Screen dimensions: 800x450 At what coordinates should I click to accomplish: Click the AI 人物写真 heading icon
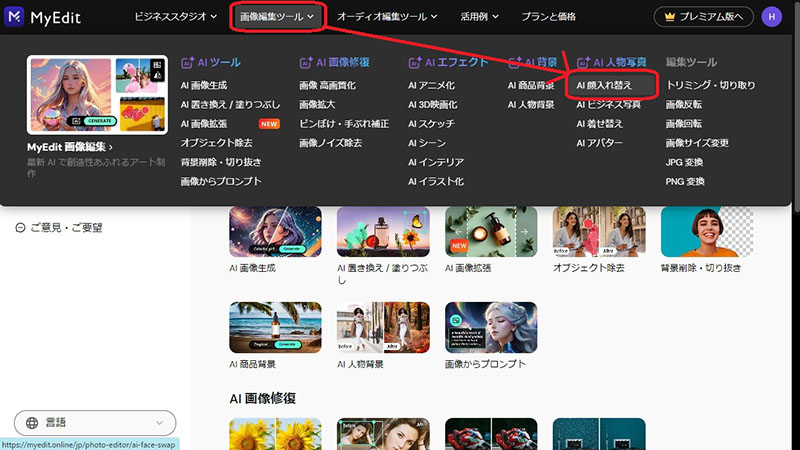(583, 62)
